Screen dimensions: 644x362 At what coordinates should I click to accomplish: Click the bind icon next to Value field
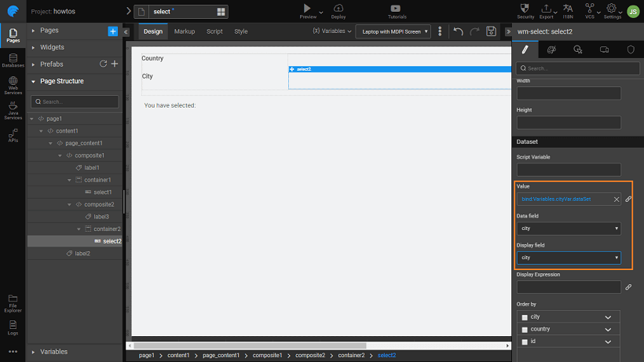pyautogui.click(x=628, y=199)
